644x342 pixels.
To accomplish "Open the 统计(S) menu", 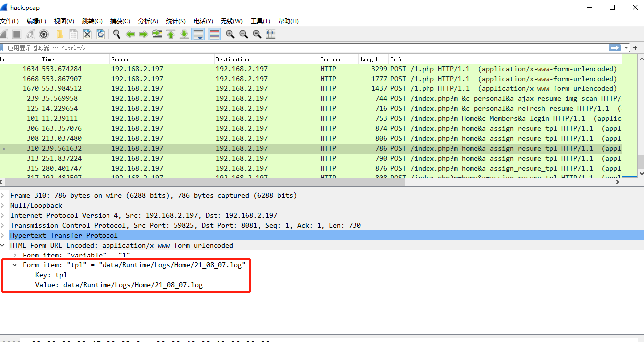I will click(x=176, y=21).
